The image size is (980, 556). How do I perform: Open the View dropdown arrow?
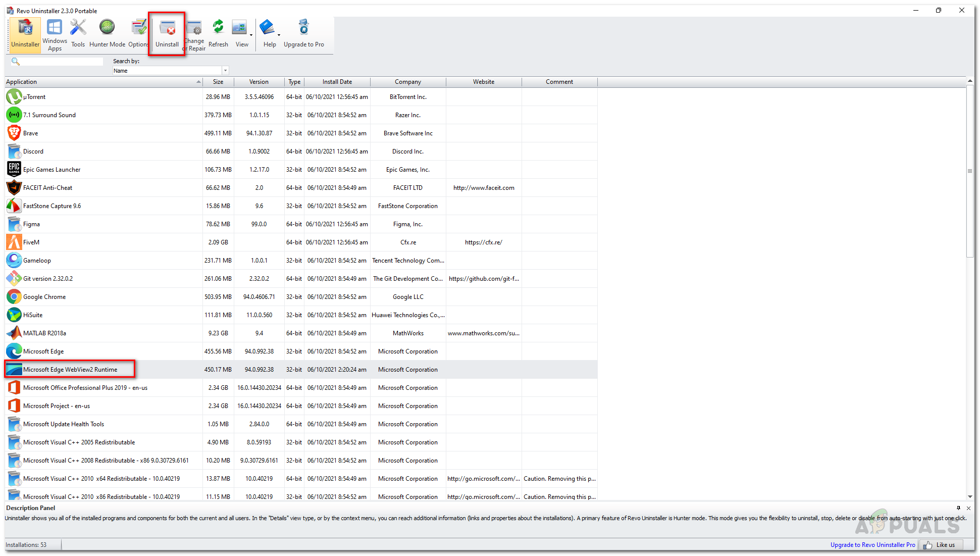(251, 35)
